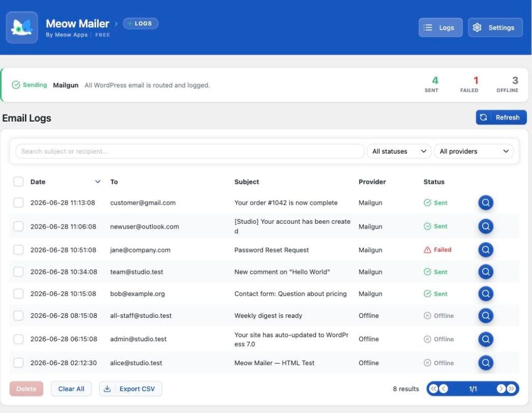Image resolution: width=532 pixels, height=413 pixels.
Task: Click the Sent check icon for customer@gmail.com
Action: (x=427, y=203)
